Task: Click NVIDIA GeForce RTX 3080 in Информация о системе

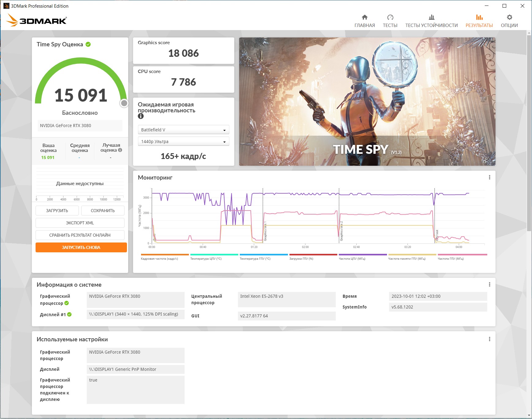Action: (x=136, y=300)
